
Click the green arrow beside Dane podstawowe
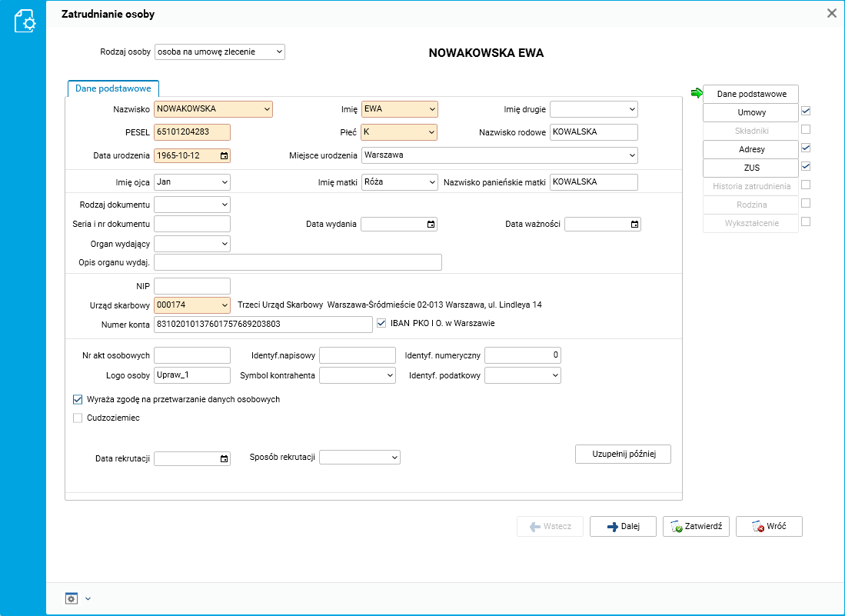[697, 93]
